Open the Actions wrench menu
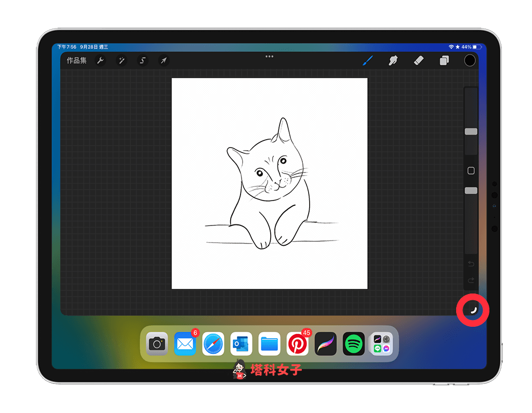 [100, 61]
